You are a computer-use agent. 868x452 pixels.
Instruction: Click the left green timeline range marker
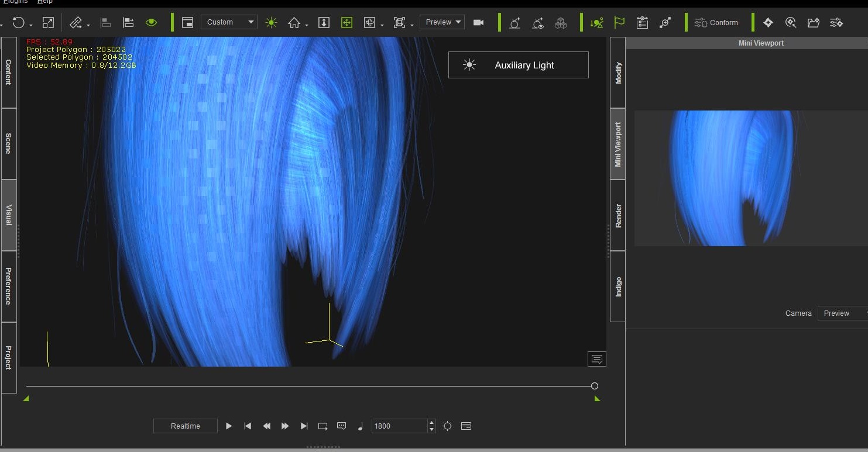(26, 399)
